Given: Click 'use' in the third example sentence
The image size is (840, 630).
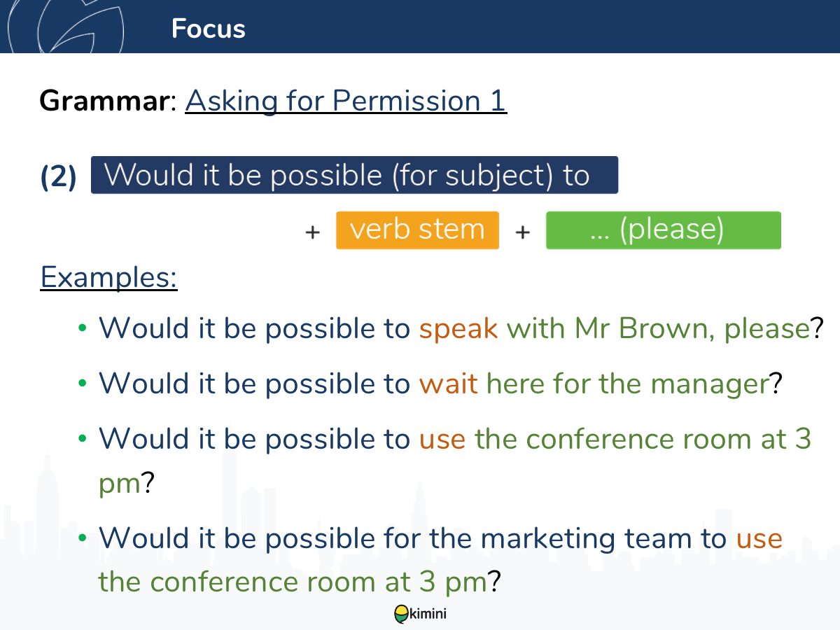Looking at the screenshot, I should (x=442, y=440).
